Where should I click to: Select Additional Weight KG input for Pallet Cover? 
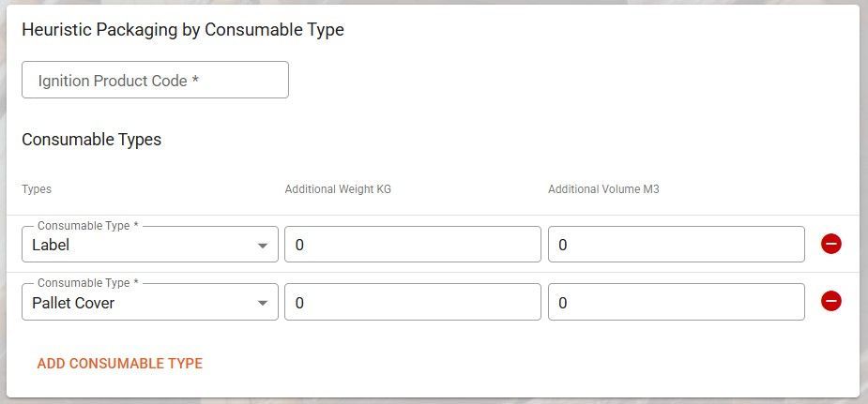coord(412,303)
